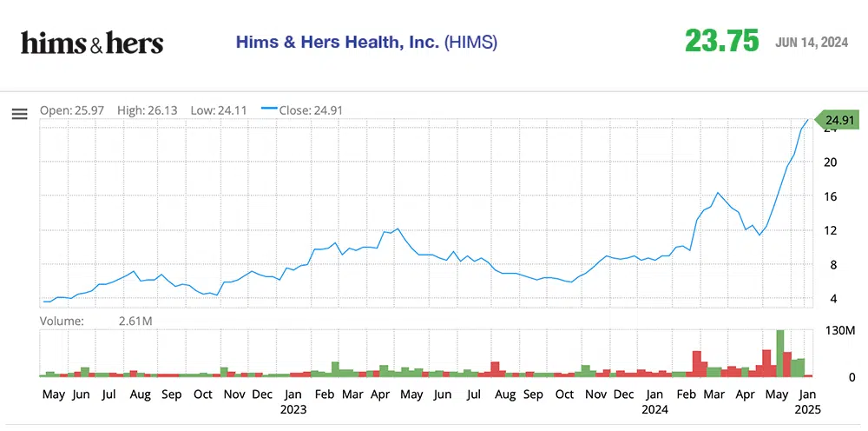This screenshot has height=431, width=868.
Task: Click the Open: 25.97 value
Action: point(72,110)
